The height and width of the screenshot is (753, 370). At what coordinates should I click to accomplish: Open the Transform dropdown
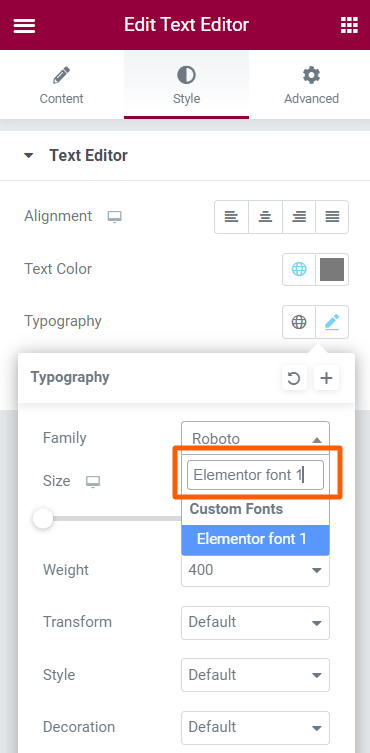pos(255,623)
